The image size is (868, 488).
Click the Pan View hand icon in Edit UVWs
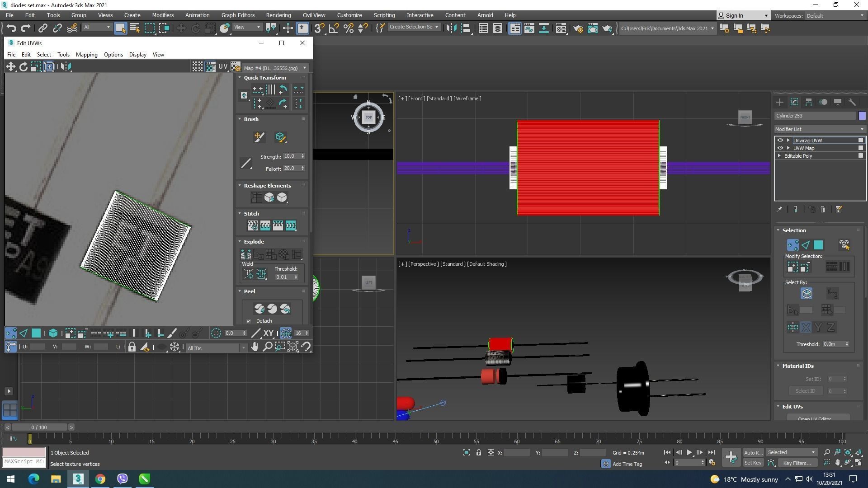click(x=255, y=347)
